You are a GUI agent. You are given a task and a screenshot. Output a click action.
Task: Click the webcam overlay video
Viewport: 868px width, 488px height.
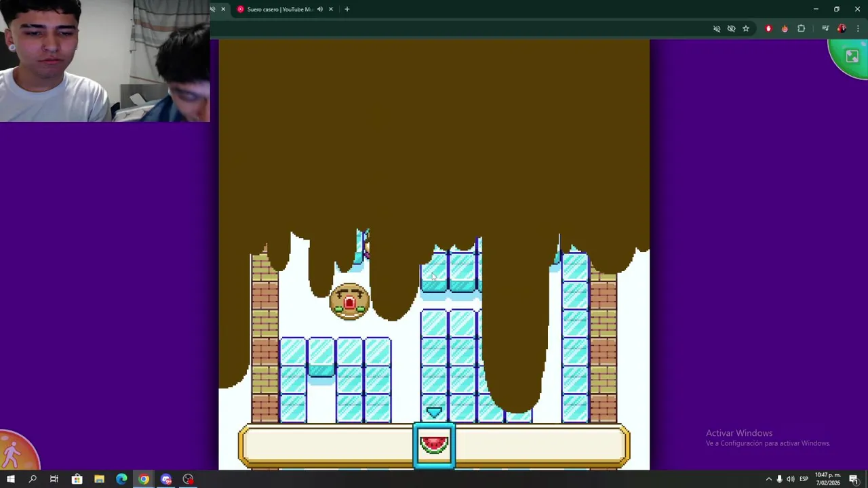105,61
